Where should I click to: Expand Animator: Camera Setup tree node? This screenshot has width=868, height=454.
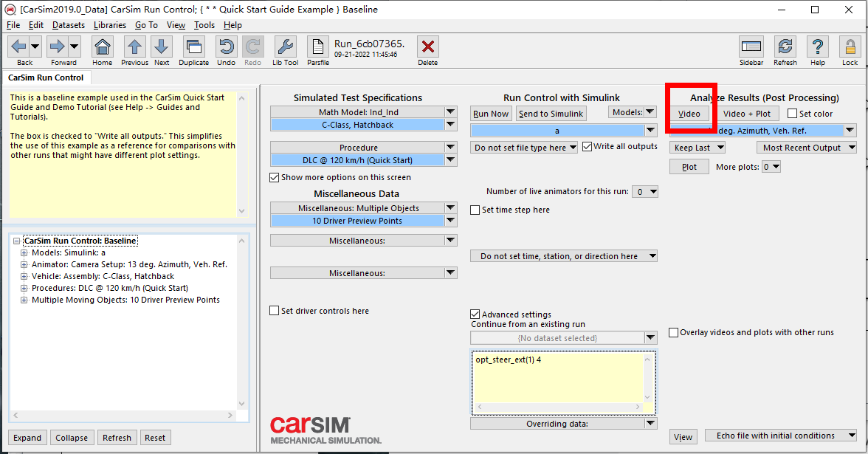coord(24,264)
